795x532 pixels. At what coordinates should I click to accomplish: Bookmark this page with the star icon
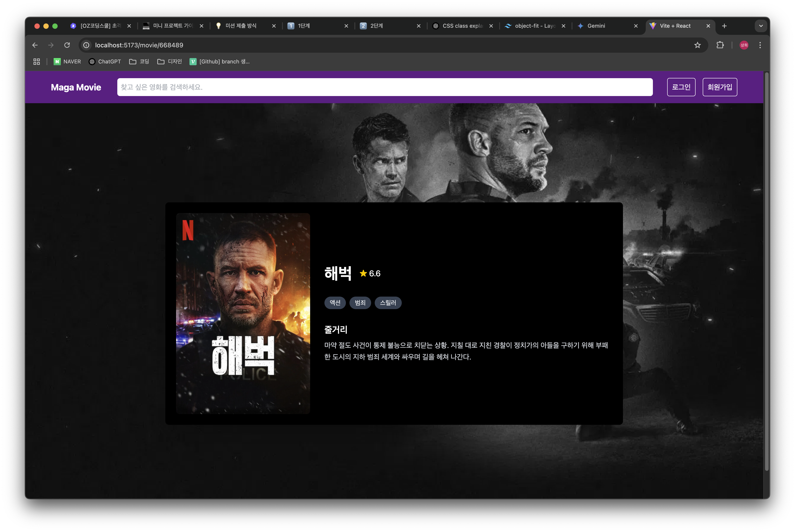(697, 45)
